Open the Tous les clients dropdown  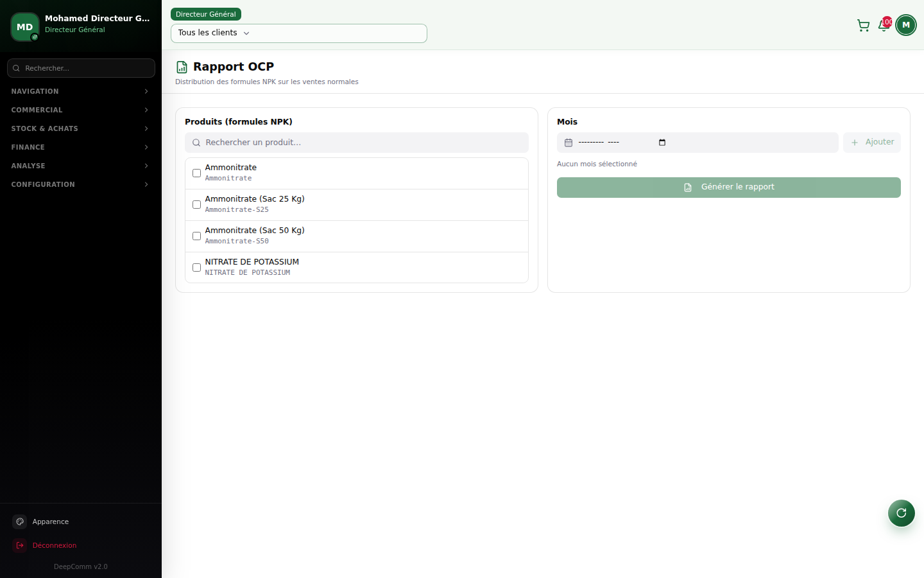(299, 33)
